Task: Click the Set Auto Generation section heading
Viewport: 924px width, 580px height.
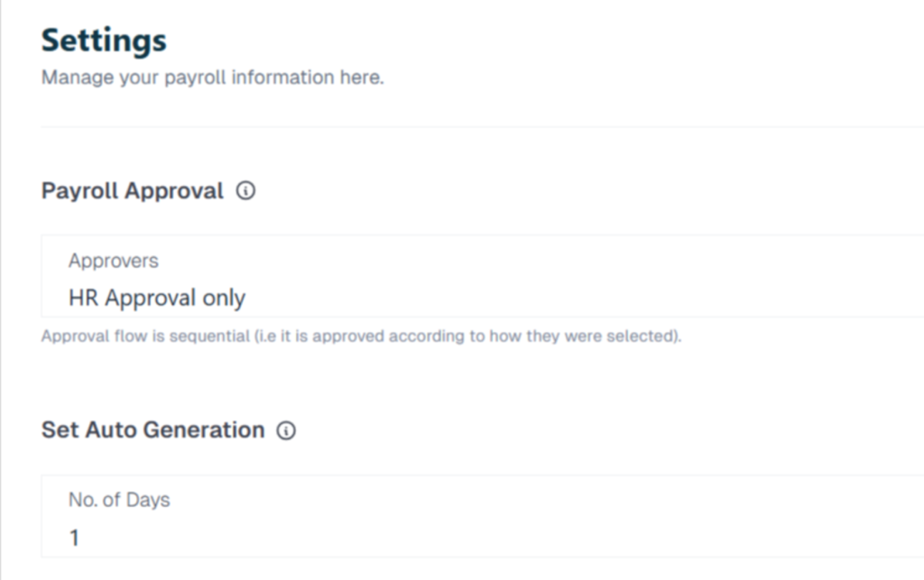Action: [152, 430]
